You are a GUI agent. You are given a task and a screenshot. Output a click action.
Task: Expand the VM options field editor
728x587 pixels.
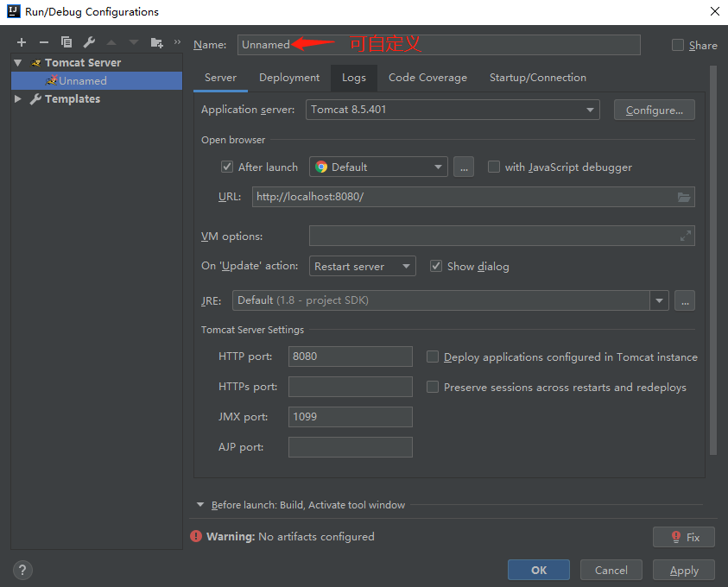click(686, 236)
